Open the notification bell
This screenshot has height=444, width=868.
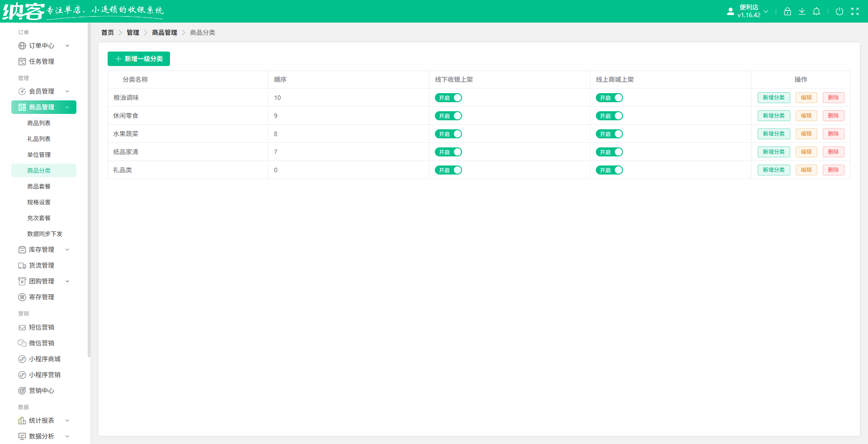(x=816, y=11)
